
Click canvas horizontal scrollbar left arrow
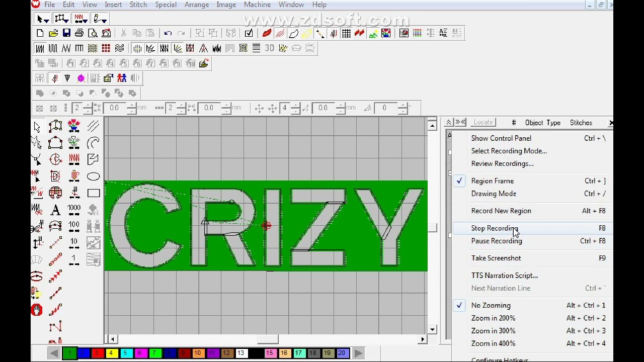(x=112, y=339)
